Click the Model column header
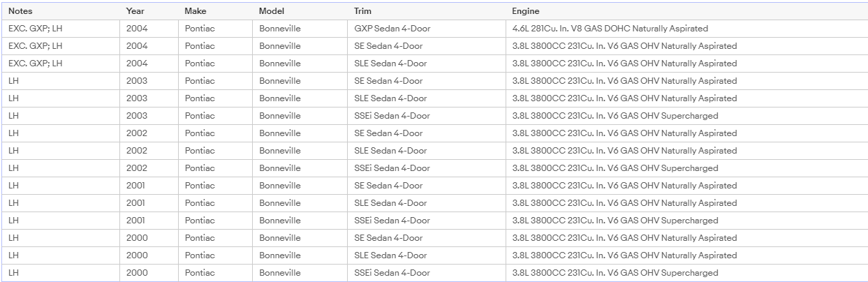Screen dimensions: 868x282 click(x=272, y=11)
